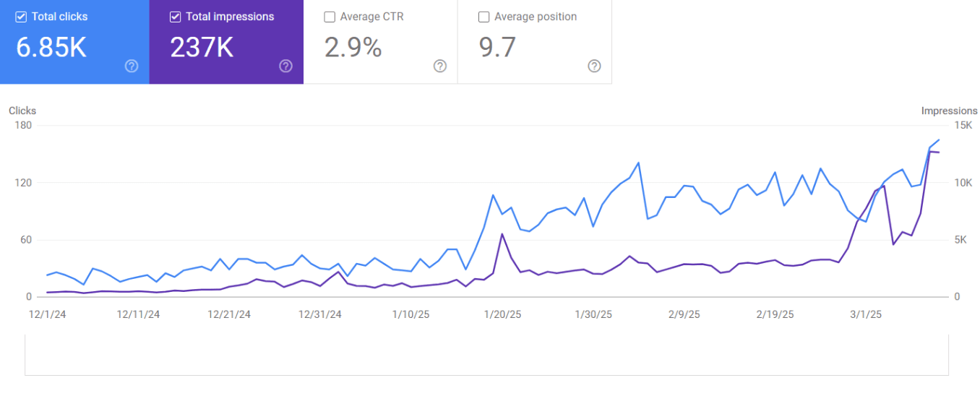Uncheck the Total clicks checkbox
Viewport: 980px width, 396px height.
22,17
